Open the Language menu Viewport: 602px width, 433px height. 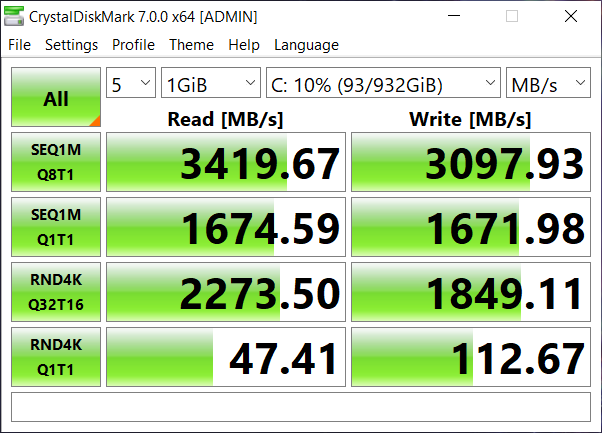tap(306, 45)
